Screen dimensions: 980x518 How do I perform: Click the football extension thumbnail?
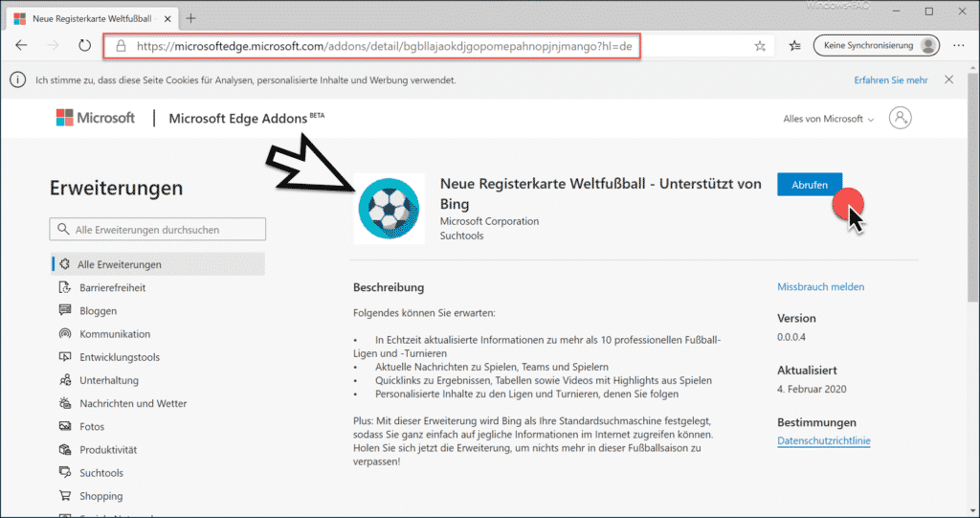pos(389,209)
